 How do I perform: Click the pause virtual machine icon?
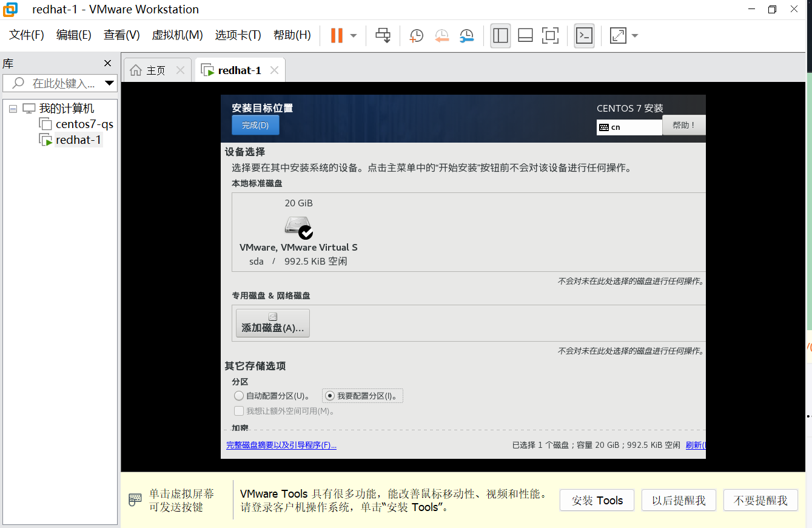337,36
